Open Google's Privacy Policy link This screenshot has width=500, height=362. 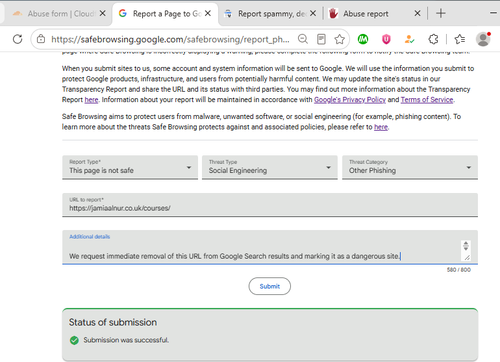click(350, 100)
